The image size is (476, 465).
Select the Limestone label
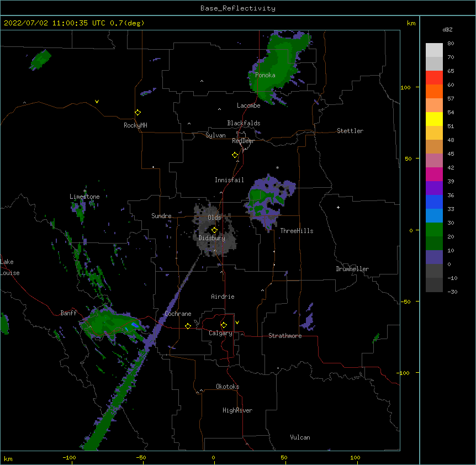pos(84,197)
